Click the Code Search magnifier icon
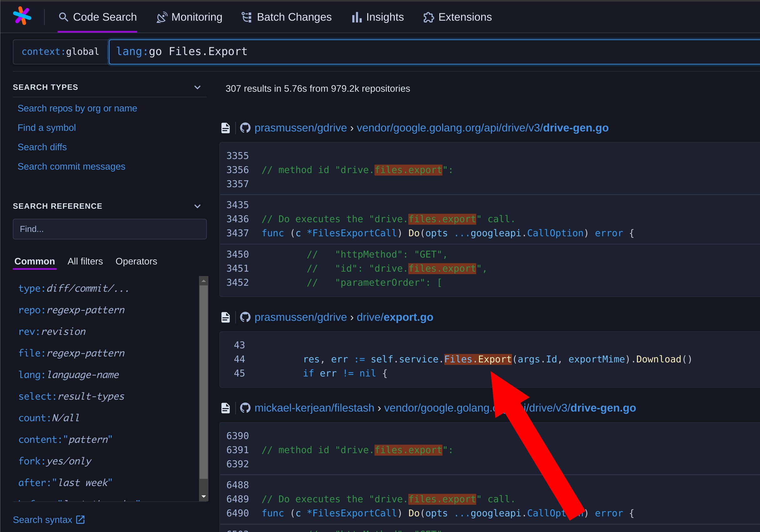Image resolution: width=760 pixels, height=532 pixels. (63, 17)
